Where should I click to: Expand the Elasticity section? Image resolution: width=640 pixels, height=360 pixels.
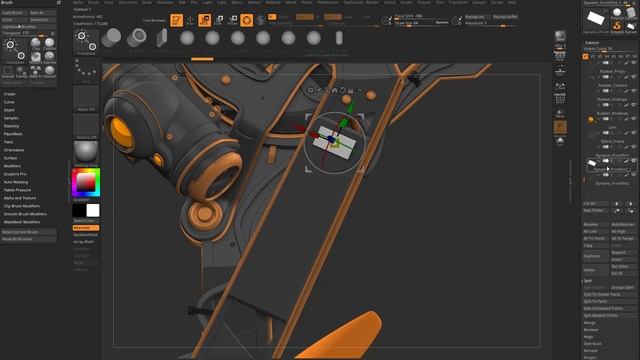(x=11, y=126)
